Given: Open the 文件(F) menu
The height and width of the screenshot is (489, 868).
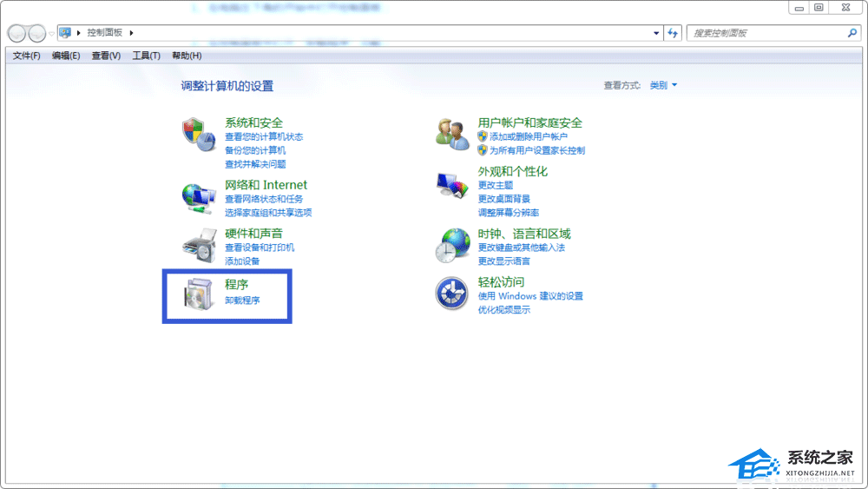Looking at the screenshot, I should pyautogui.click(x=27, y=56).
